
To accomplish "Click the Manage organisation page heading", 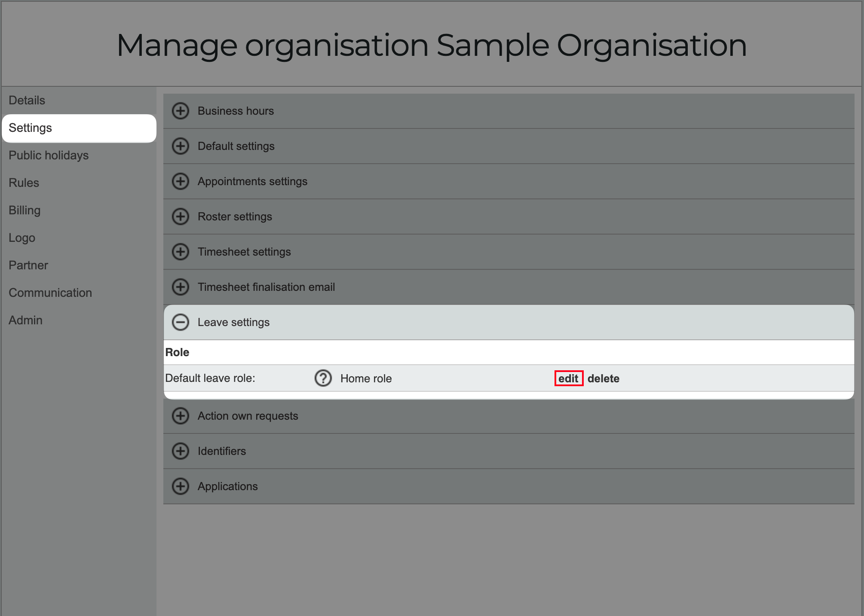I will pyautogui.click(x=432, y=46).
